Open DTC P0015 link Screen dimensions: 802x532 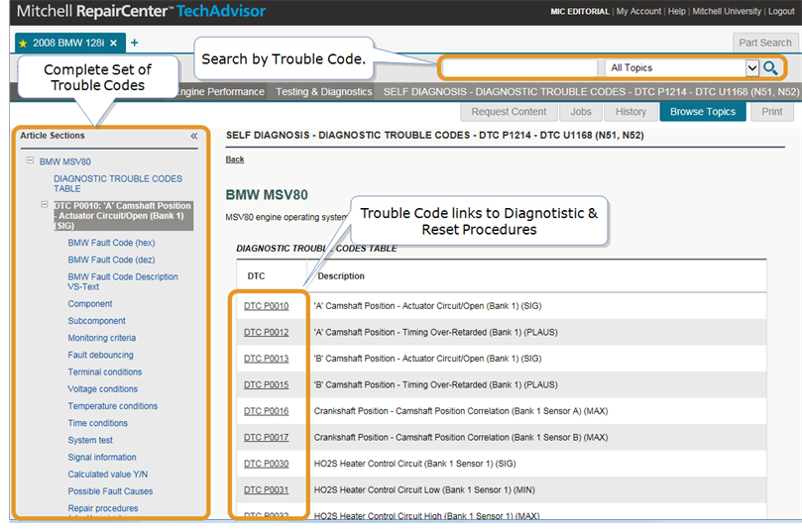[x=266, y=384]
